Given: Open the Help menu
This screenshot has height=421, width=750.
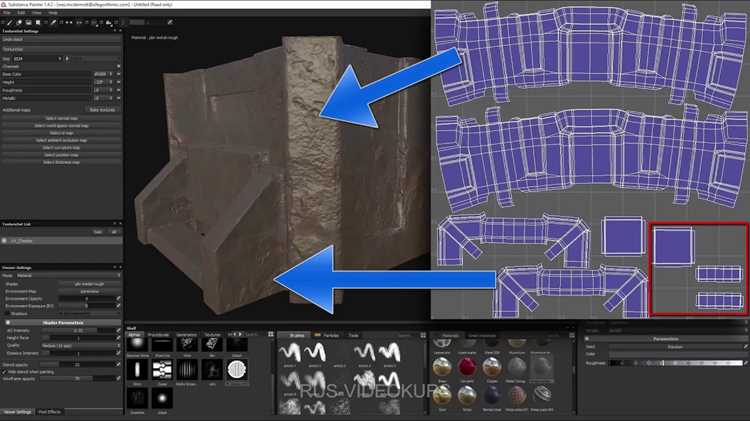Looking at the screenshot, I should point(53,13).
